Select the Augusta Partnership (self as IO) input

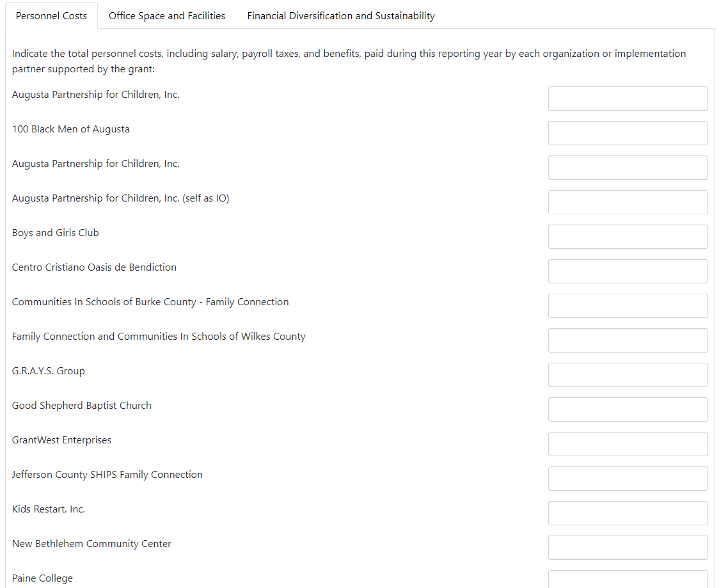pos(628,202)
